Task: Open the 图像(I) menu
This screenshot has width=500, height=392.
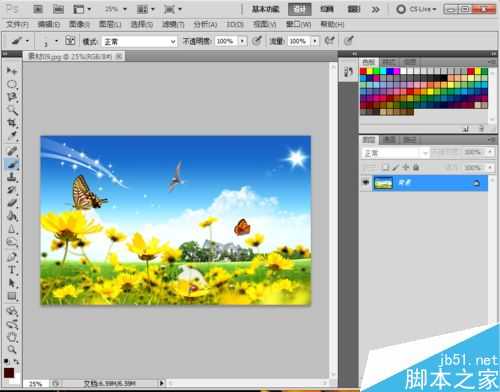Action: point(79,24)
